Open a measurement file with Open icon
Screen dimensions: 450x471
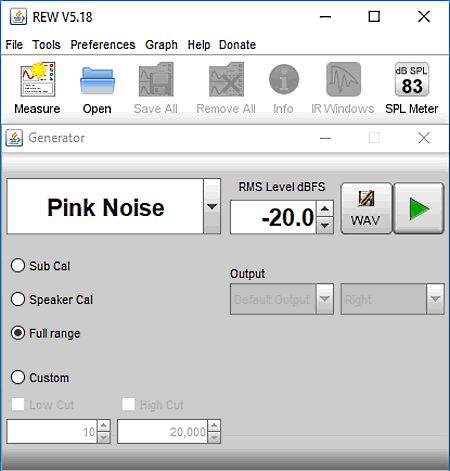pyautogui.click(x=97, y=80)
